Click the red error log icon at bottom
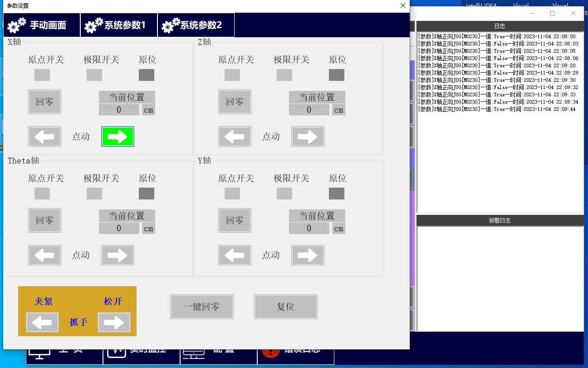Screen dimensions: 588x368 tap(270, 353)
